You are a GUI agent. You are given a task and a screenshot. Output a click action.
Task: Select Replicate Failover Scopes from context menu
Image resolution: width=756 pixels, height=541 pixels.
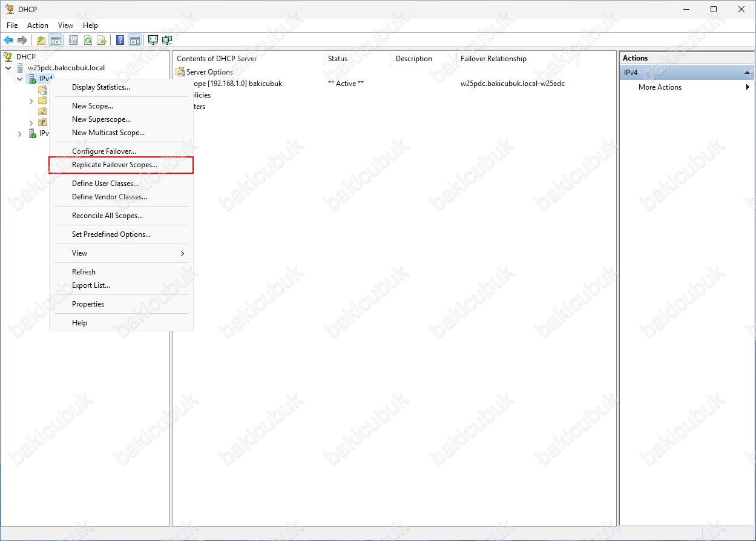point(114,165)
